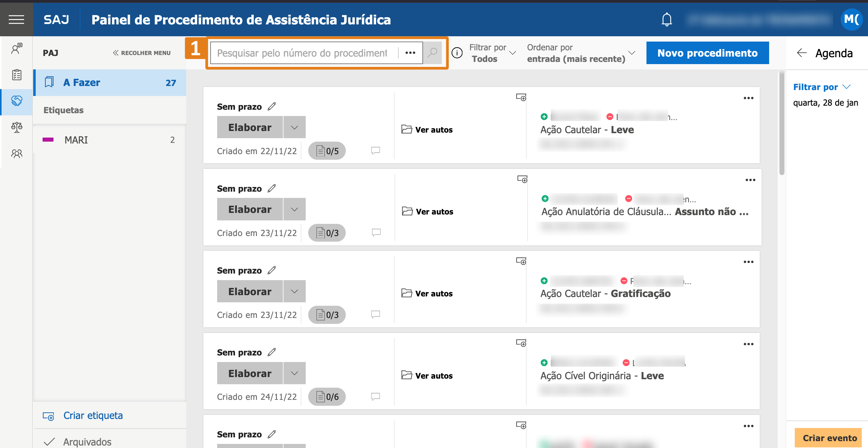Open the scales of justice sidebar icon
Screen dimensions: 868x448
point(17,127)
